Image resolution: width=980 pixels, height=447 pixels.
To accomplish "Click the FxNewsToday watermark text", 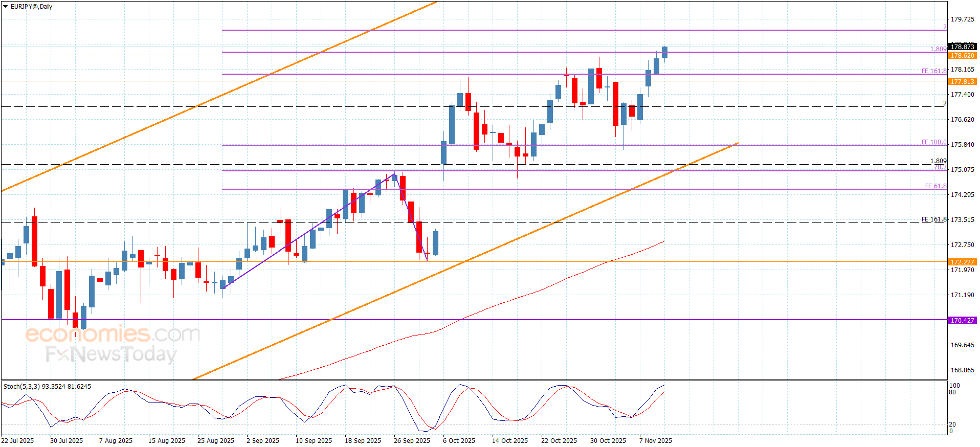I will coord(111,354).
